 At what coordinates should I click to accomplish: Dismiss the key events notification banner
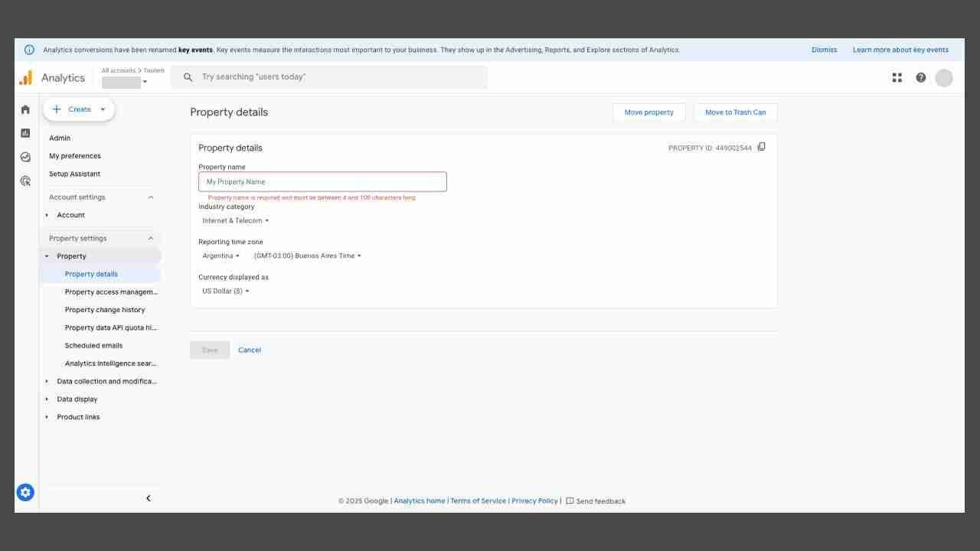pyautogui.click(x=824, y=50)
